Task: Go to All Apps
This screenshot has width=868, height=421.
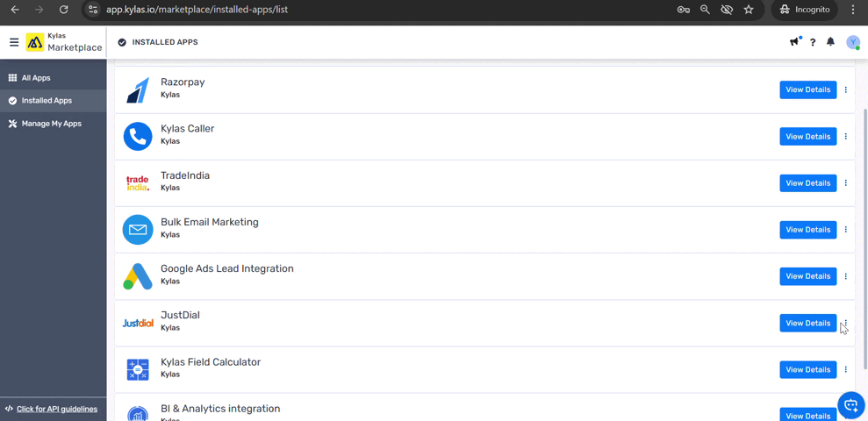Action: (x=54, y=78)
